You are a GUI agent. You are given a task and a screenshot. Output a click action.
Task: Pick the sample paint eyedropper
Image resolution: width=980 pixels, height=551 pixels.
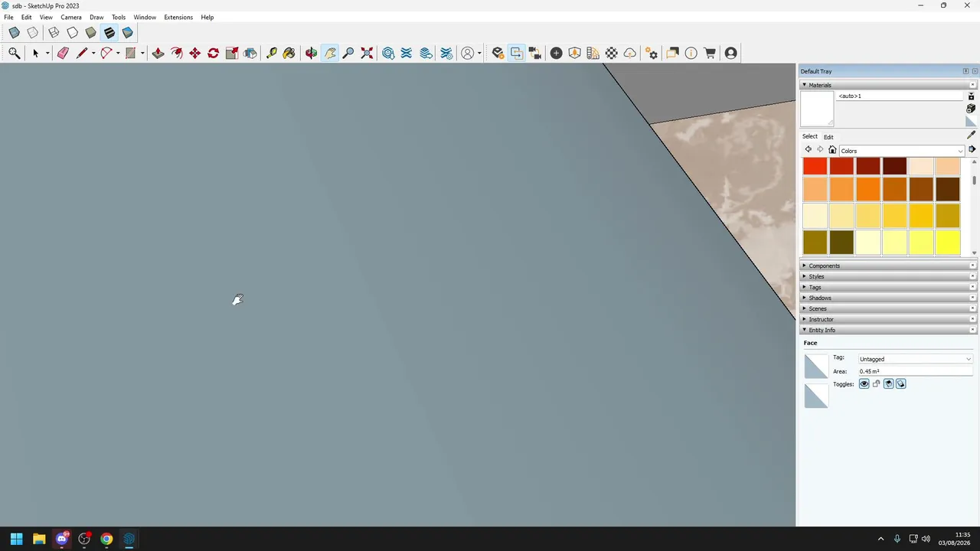pos(971,135)
